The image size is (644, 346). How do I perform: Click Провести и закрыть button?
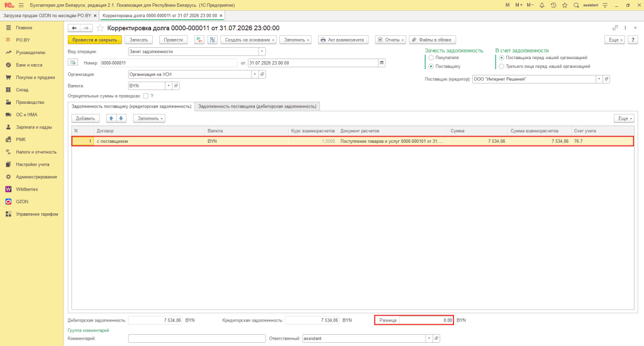coord(95,40)
